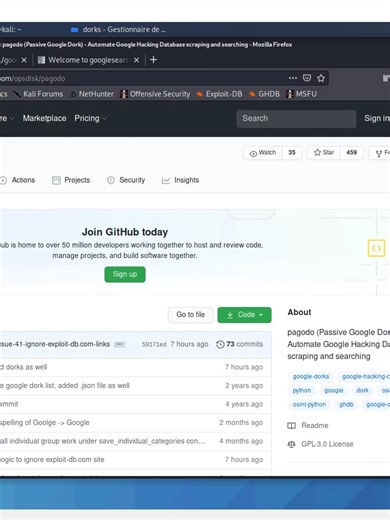The width and height of the screenshot is (390, 520).
Task: Click the '2 years ago' timestamp
Action: (244, 386)
